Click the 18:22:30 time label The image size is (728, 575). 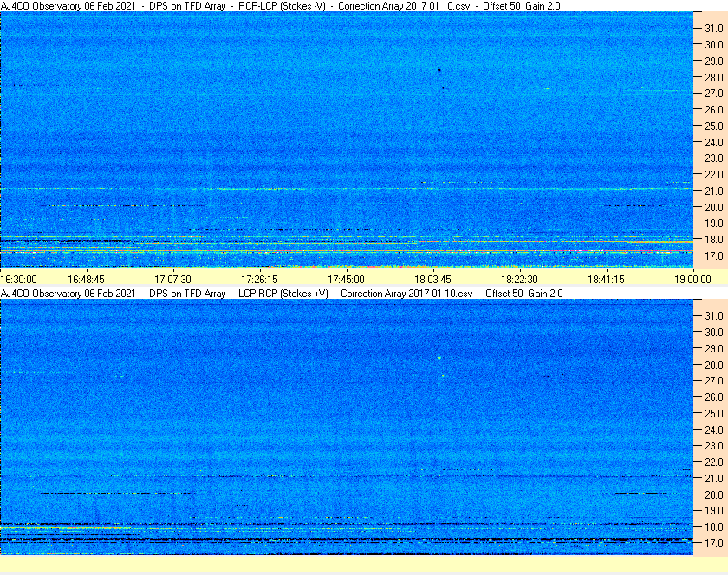coord(519,280)
